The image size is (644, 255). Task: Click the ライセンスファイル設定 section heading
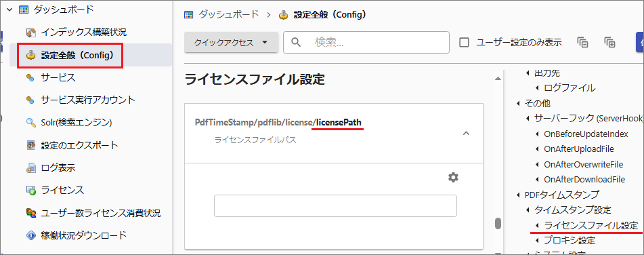tap(255, 79)
